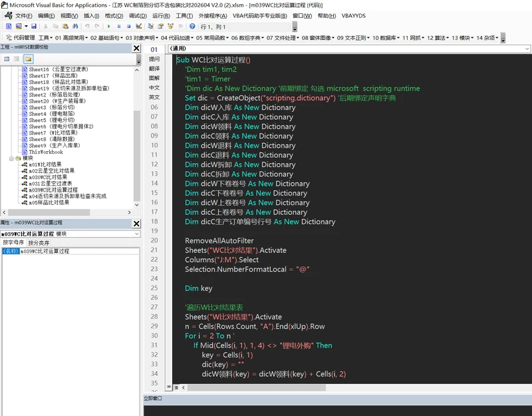Click the Undo arrow toolbar icon
Screen dimensions: 532x416
pos(88,26)
